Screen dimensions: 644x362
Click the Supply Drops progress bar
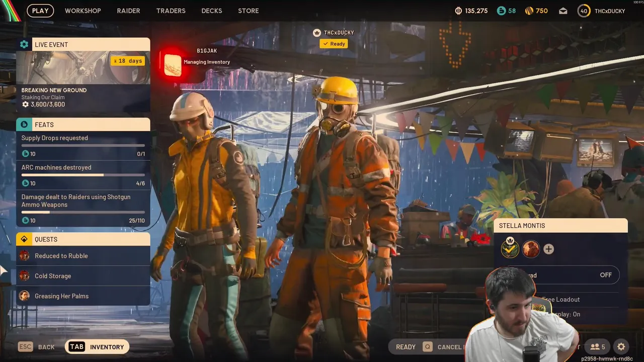83,145
